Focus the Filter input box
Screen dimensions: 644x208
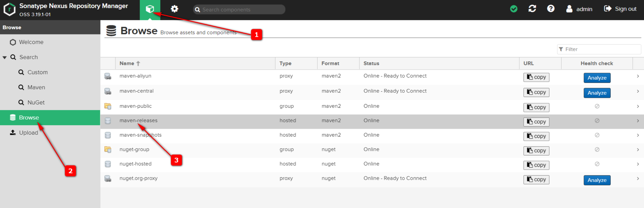pos(599,49)
